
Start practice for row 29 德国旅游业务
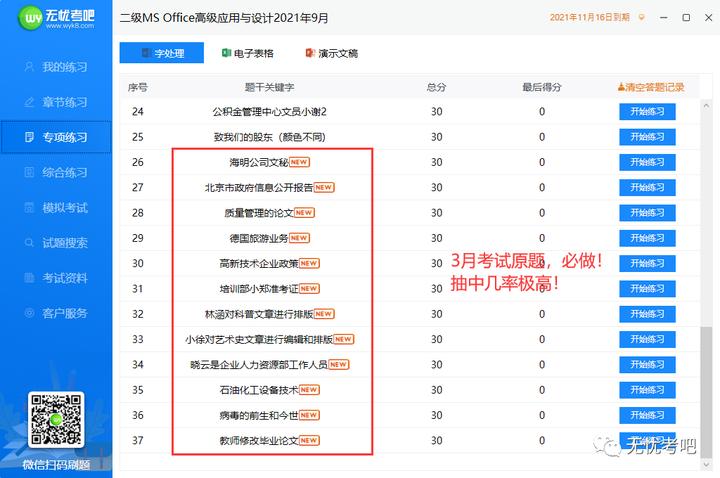(647, 238)
